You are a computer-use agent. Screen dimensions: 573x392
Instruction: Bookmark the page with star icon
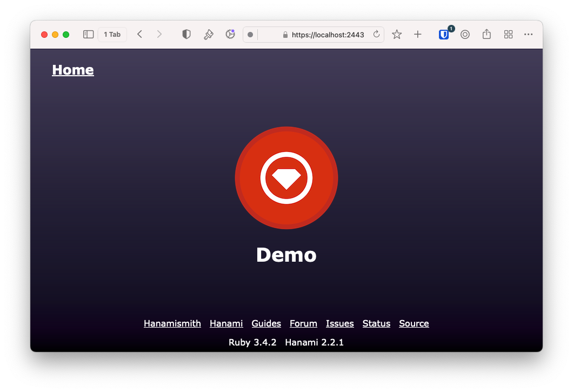[x=397, y=35]
